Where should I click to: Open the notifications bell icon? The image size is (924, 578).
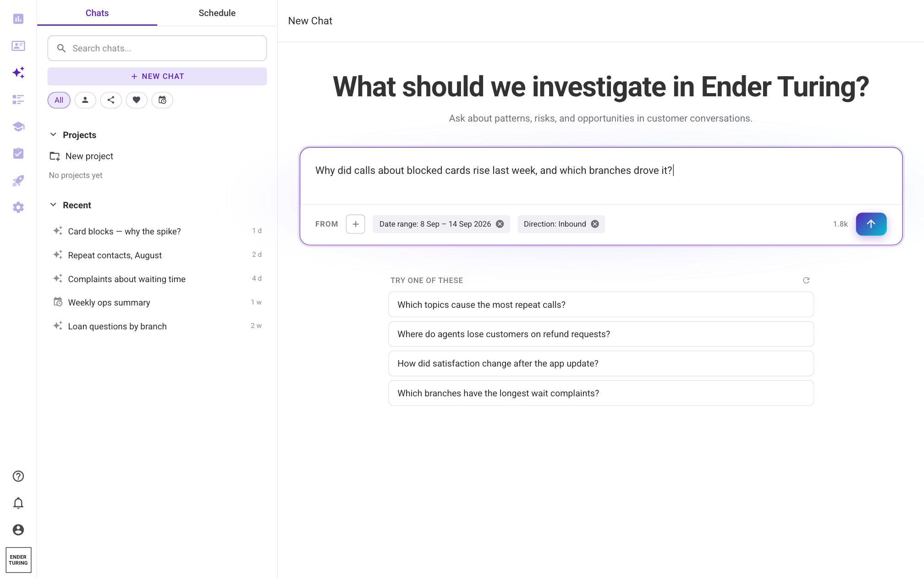[x=18, y=503]
